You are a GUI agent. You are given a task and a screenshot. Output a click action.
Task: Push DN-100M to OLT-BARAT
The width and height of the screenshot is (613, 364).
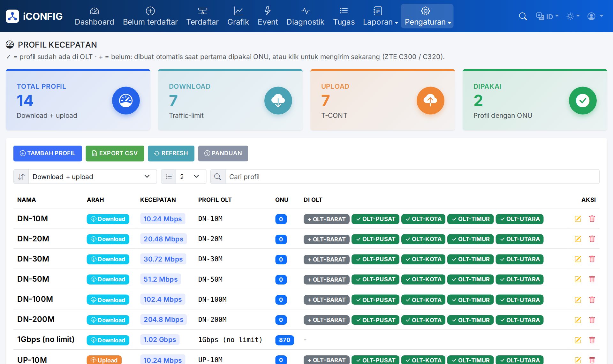pos(326,300)
